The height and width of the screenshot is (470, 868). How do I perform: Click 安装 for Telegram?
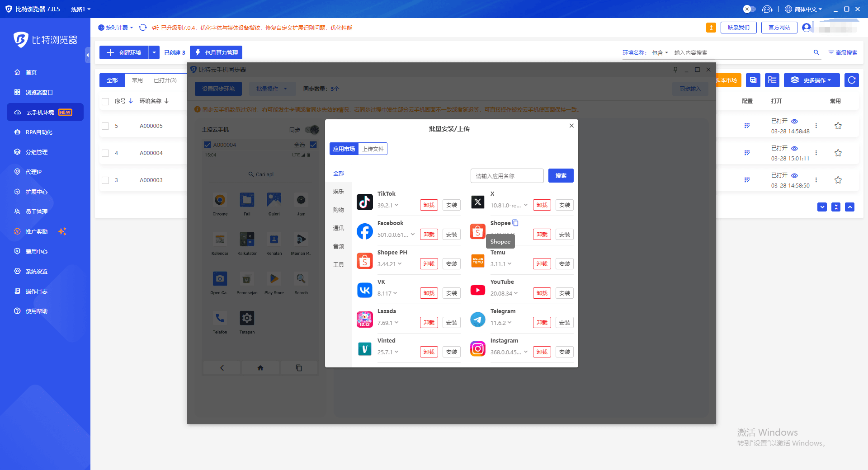tap(565, 323)
